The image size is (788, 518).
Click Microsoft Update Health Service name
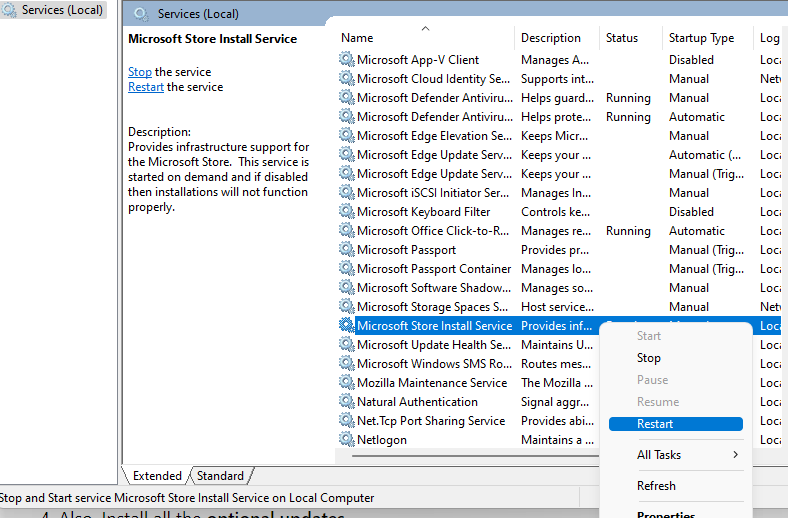[x=434, y=345]
